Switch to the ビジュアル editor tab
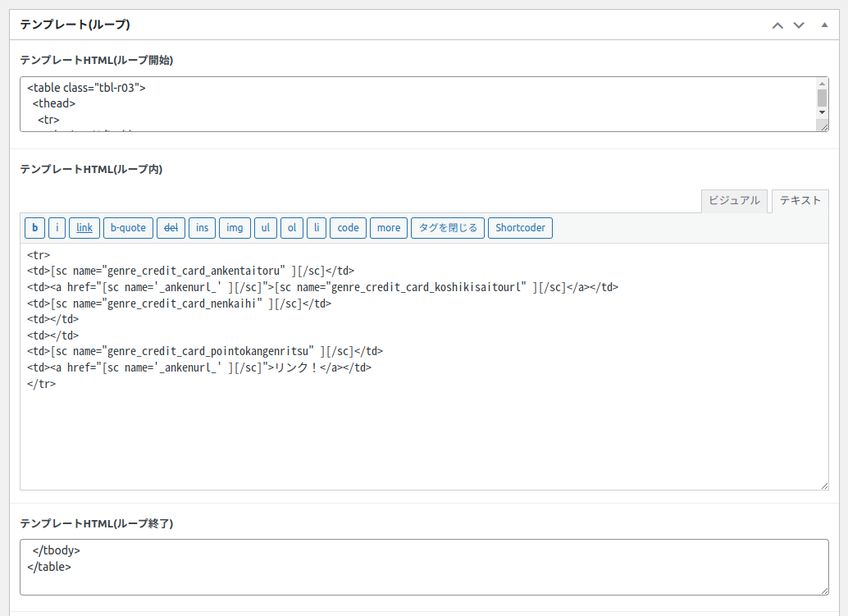Image resolution: width=848 pixels, height=616 pixels. coord(734,201)
